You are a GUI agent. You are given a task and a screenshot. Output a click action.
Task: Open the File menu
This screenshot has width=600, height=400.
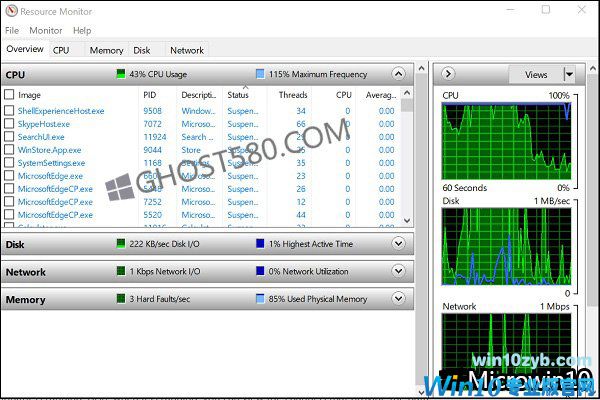(x=12, y=31)
